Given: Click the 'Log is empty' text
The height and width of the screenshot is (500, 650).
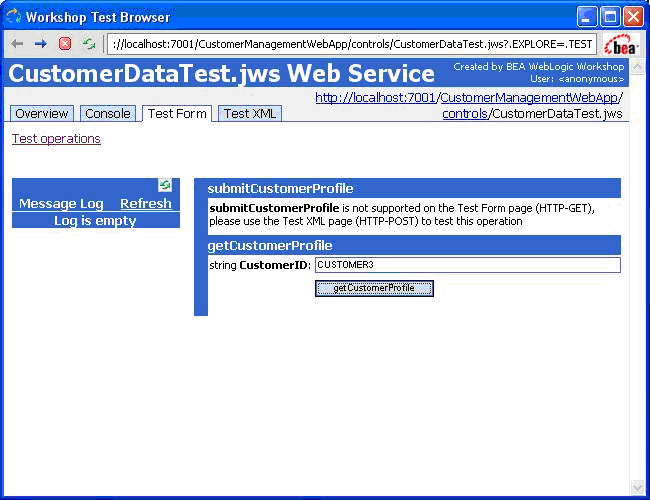Looking at the screenshot, I should click(95, 221).
